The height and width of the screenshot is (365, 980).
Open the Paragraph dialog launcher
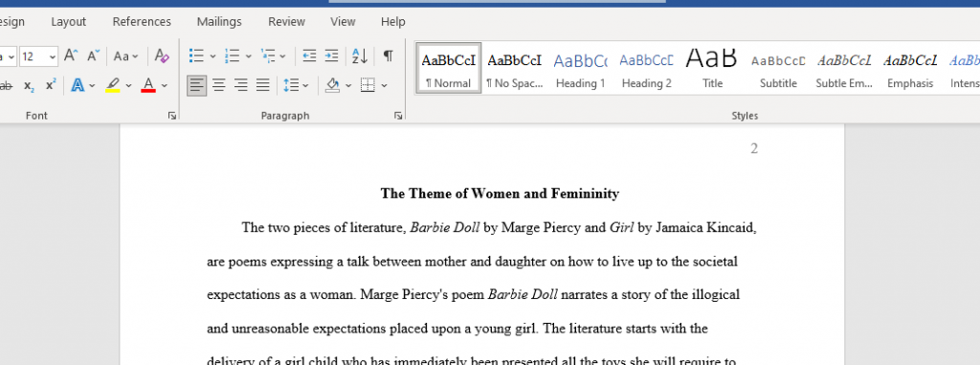(x=398, y=116)
